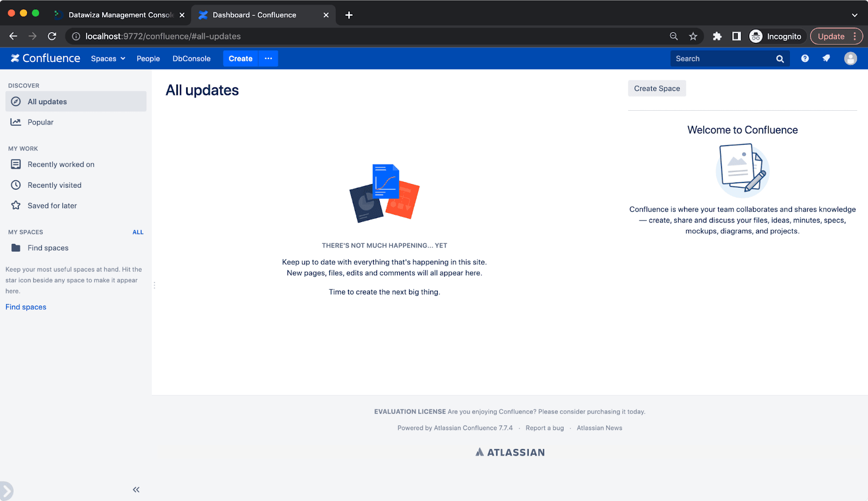Open the Create more options ellipsis

[x=269, y=58]
